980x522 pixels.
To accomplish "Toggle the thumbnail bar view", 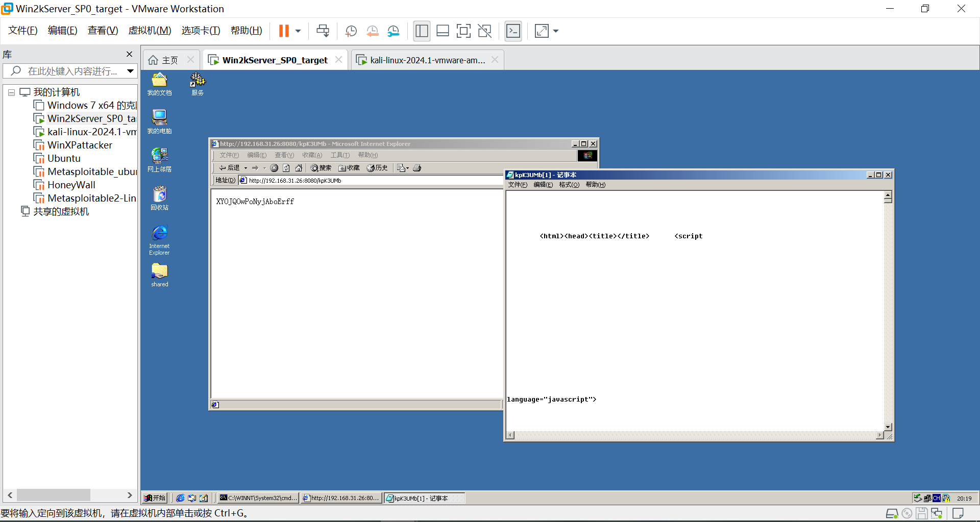I will click(x=443, y=31).
